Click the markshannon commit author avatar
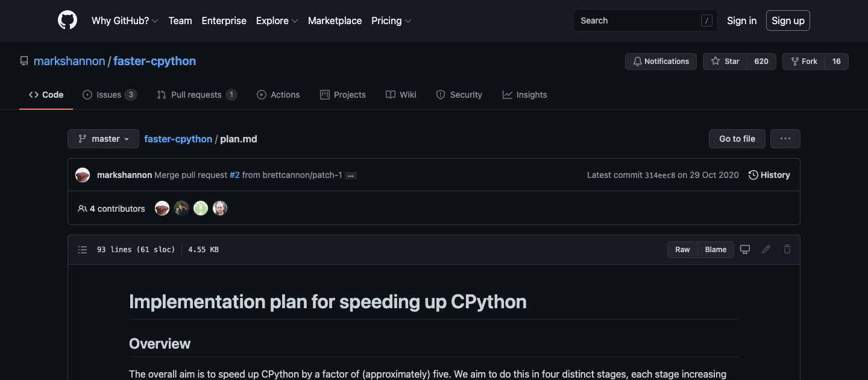 [x=83, y=175]
